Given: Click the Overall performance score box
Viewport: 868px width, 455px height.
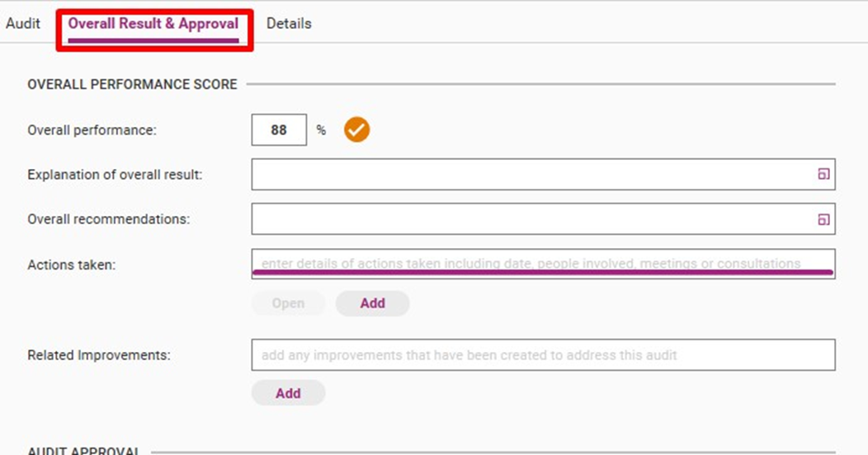Looking at the screenshot, I should point(279,130).
